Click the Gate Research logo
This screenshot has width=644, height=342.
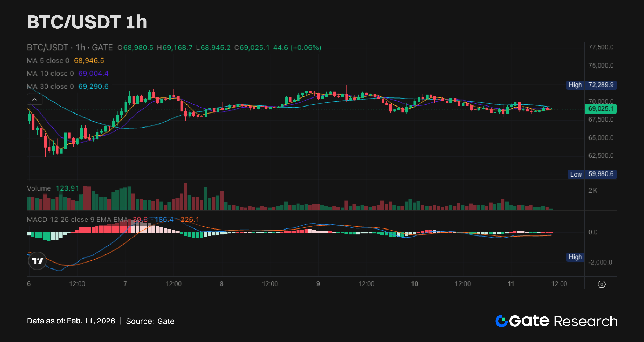pos(556,321)
